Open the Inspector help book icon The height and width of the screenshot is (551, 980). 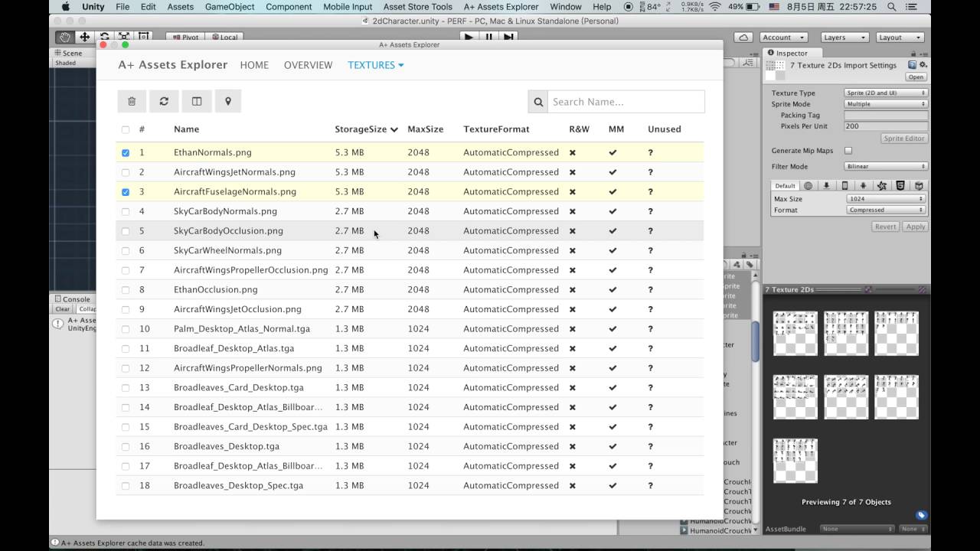912,65
